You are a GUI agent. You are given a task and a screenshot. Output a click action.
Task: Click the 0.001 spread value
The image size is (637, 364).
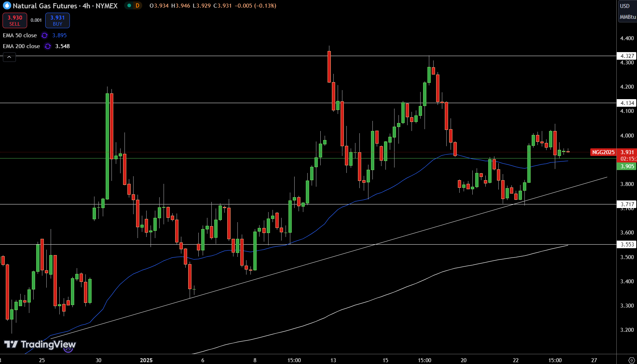point(36,20)
